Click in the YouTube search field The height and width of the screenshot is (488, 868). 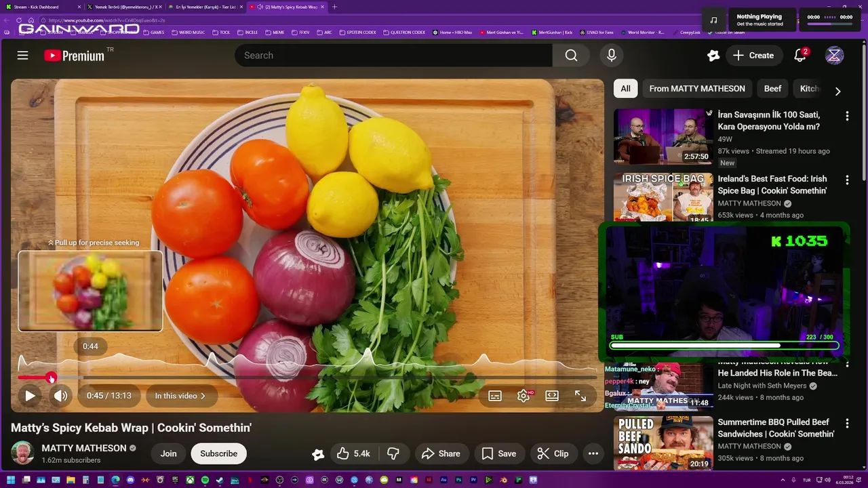[x=393, y=56]
